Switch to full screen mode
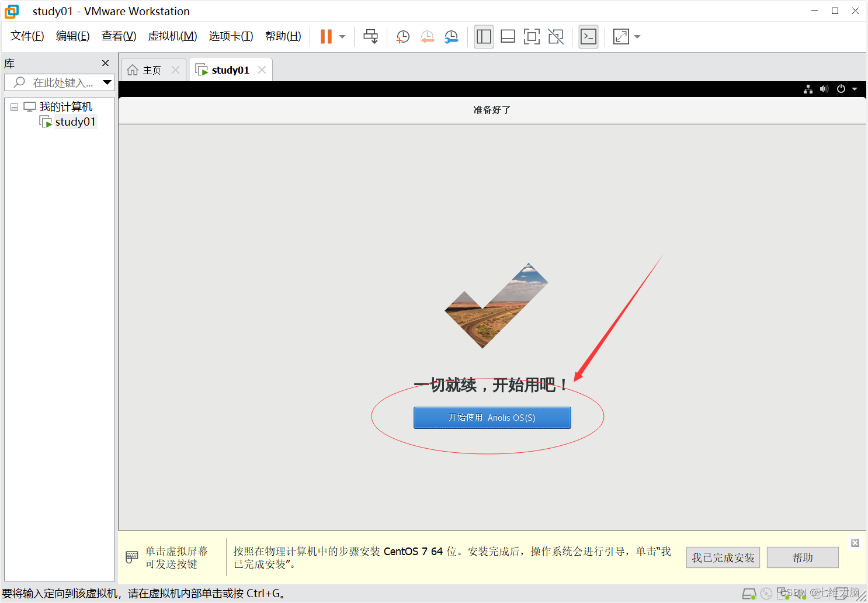 pos(532,37)
